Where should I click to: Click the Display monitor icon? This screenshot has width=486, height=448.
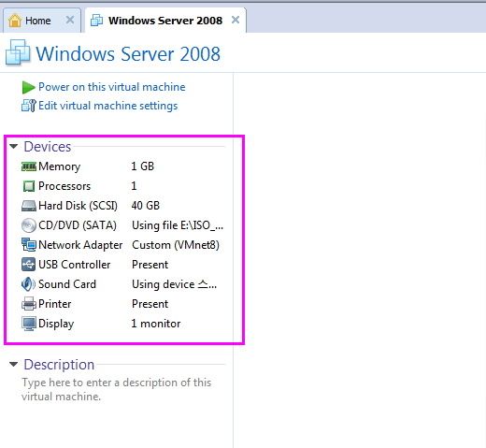(x=29, y=324)
